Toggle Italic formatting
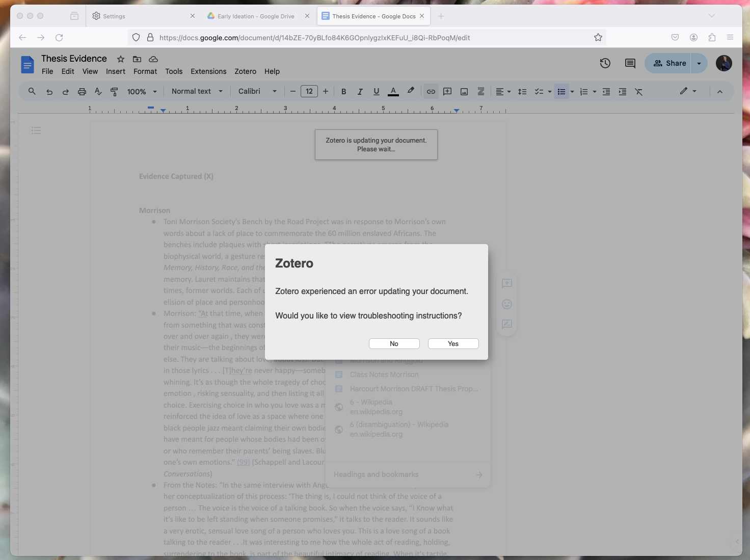The image size is (750, 560). (360, 92)
